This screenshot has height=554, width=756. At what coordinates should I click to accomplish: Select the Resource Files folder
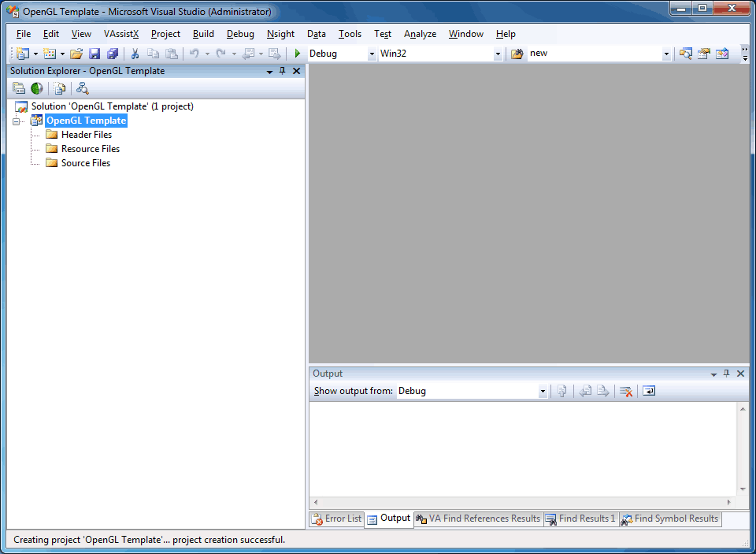click(90, 149)
